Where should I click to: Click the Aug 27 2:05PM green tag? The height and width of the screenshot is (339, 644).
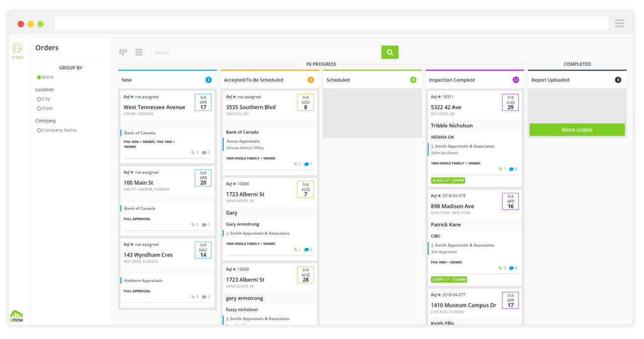click(448, 180)
